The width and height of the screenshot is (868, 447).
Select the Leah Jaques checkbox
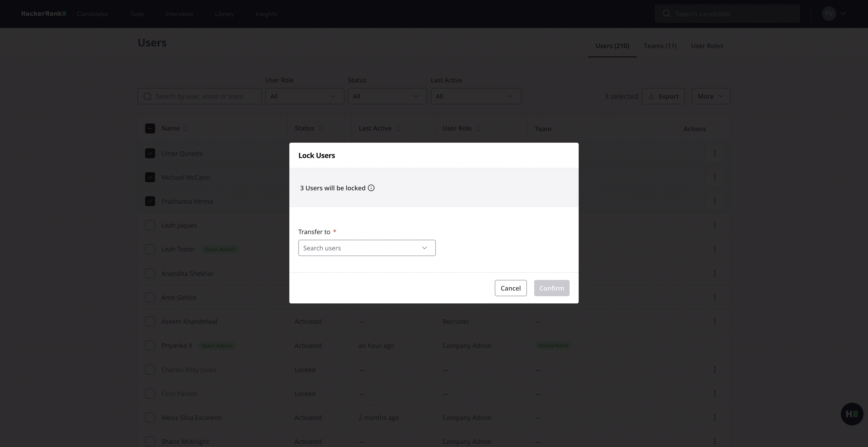click(x=150, y=225)
